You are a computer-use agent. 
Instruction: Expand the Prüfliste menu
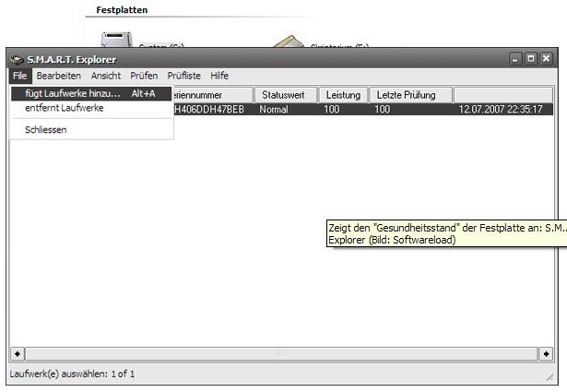(184, 76)
